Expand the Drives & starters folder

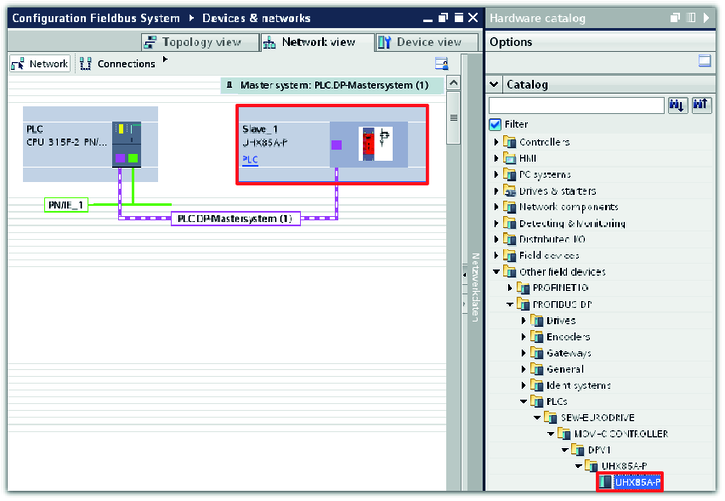pos(495,191)
